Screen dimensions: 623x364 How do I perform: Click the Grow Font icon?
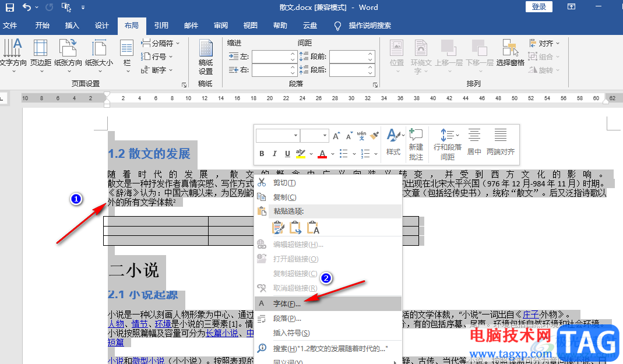click(336, 136)
